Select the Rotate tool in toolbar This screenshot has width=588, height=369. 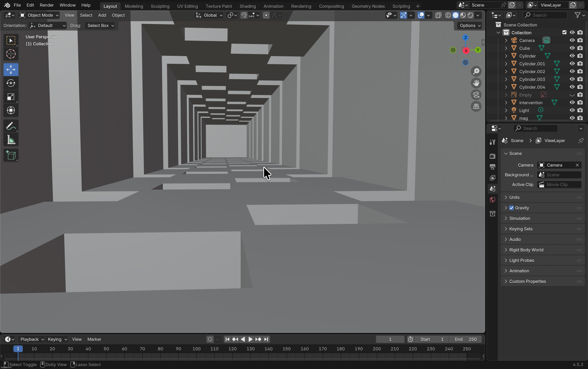point(11,83)
